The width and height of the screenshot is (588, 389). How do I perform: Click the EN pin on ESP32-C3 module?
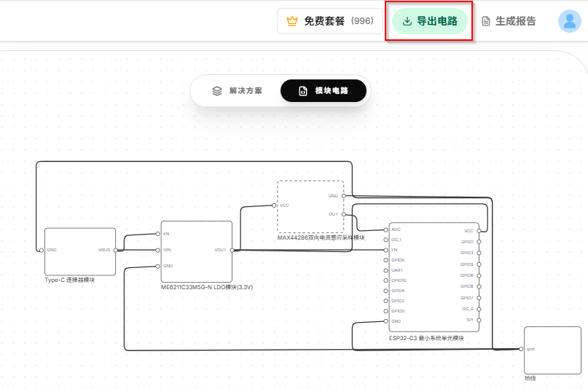[386, 250]
